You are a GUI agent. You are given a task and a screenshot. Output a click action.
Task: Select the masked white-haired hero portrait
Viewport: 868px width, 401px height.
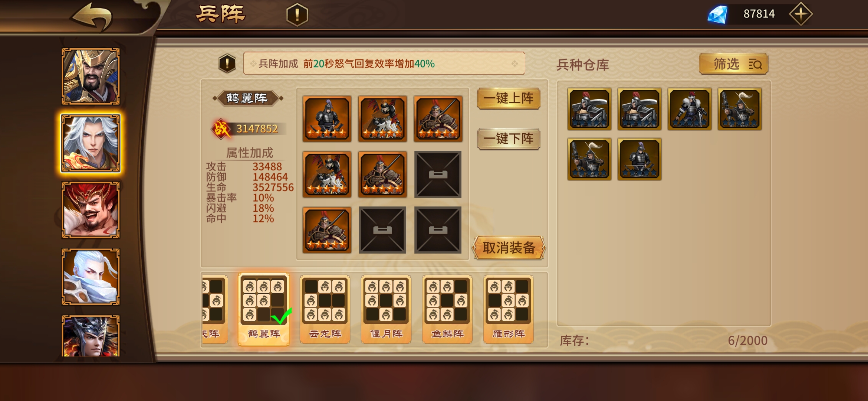point(91,277)
